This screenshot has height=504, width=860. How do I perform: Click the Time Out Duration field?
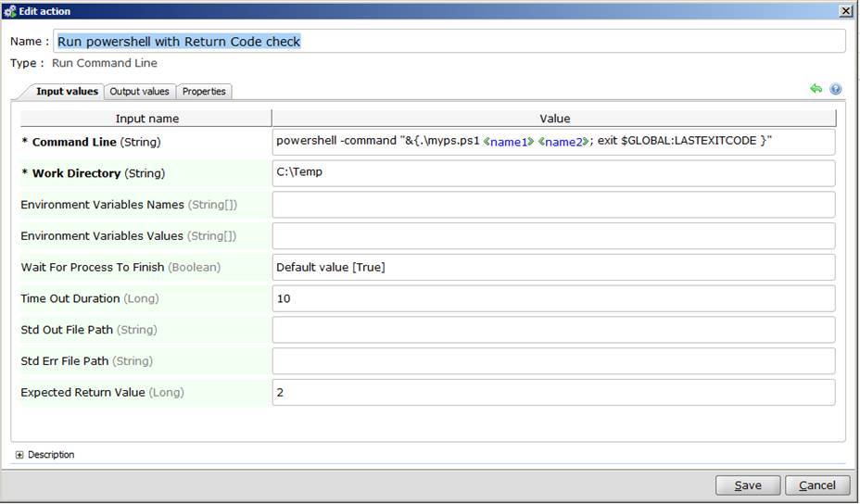click(553, 299)
